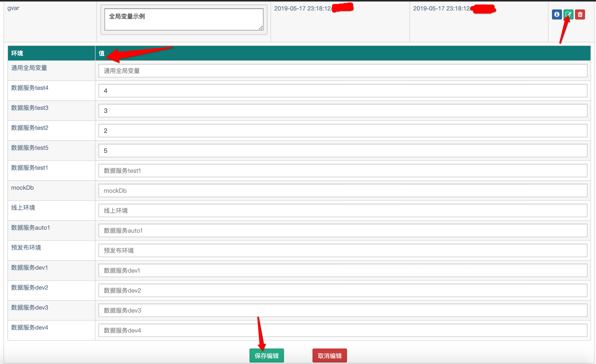Click the 数据服务test5 environment label
Screen dimensions: 596x364
(29, 148)
